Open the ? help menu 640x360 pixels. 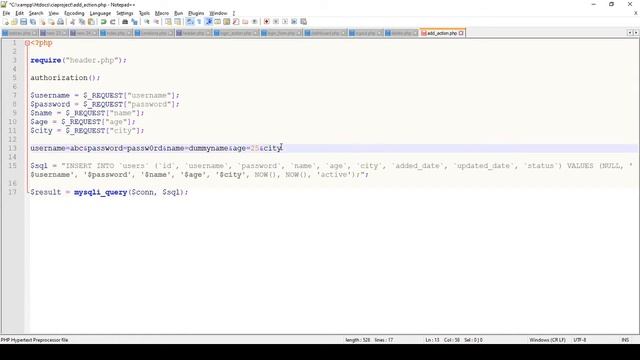coord(234,13)
